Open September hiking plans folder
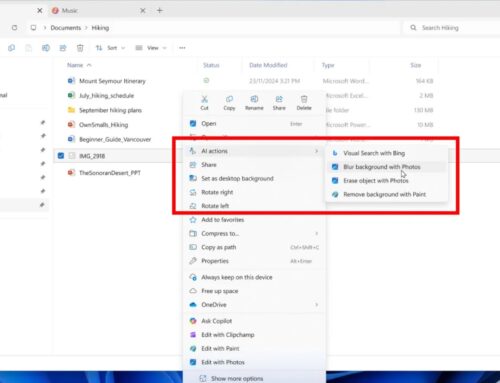This screenshot has width=500, height=383. (110, 110)
